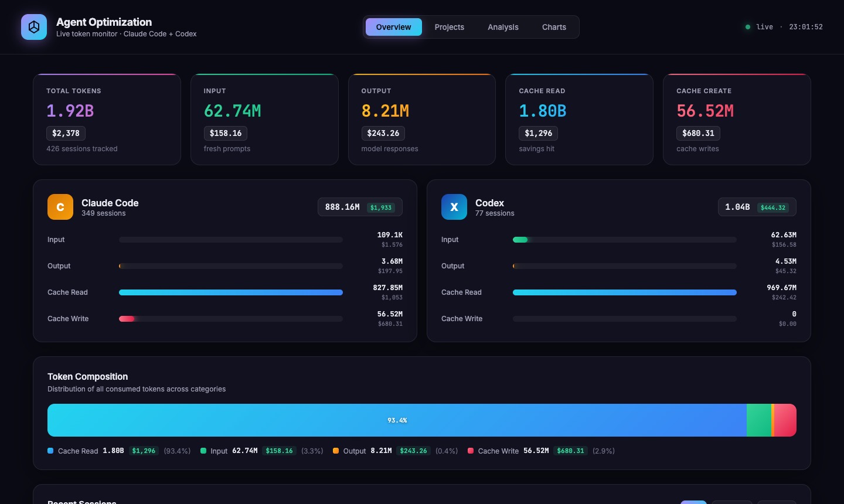Click the red cache write composition segment
The image size is (844, 504).
785,420
